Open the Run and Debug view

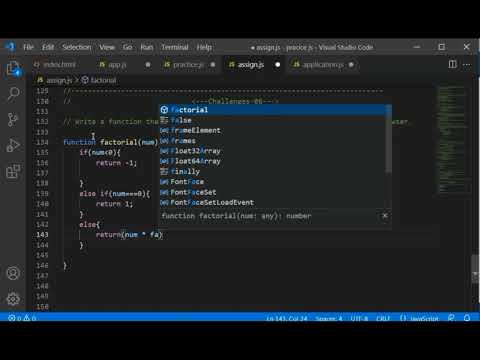(x=13, y=146)
